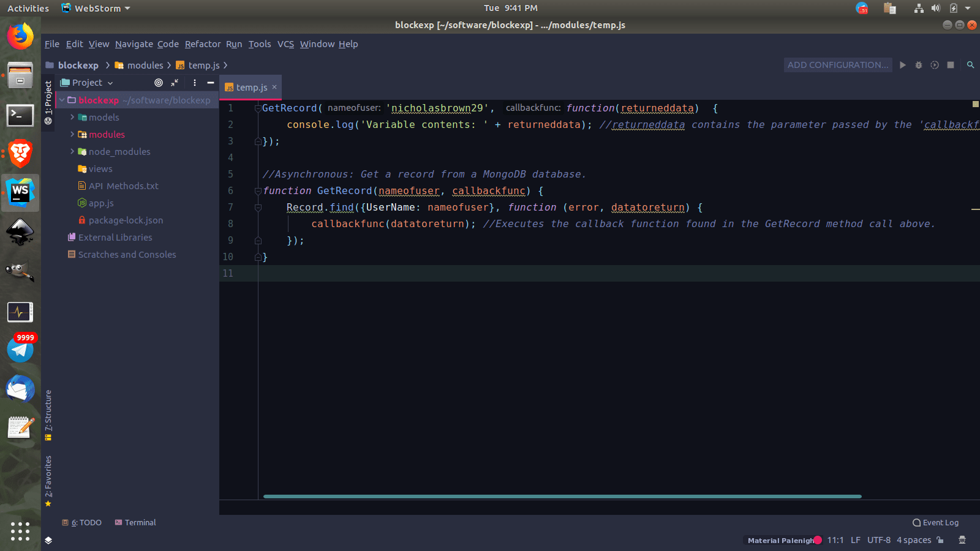Viewport: 980px width, 551px height.
Task: Click the locate target icon in Project panel
Action: click(x=159, y=83)
